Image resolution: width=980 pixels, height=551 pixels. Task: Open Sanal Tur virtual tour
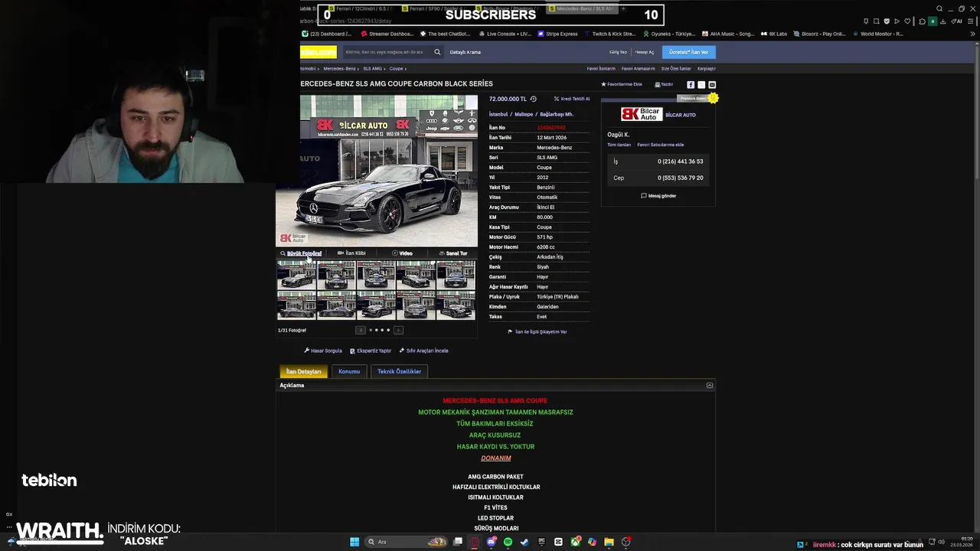[453, 253]
